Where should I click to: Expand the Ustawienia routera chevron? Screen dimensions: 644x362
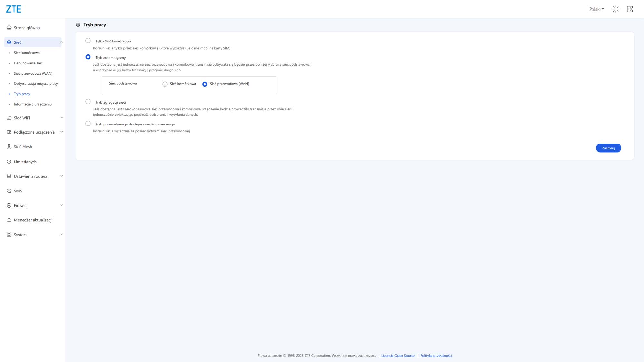[x=62, y=176]
